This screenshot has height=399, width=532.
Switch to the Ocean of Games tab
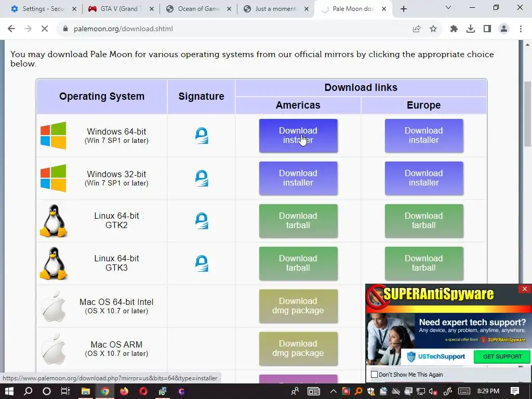point(198,9)
